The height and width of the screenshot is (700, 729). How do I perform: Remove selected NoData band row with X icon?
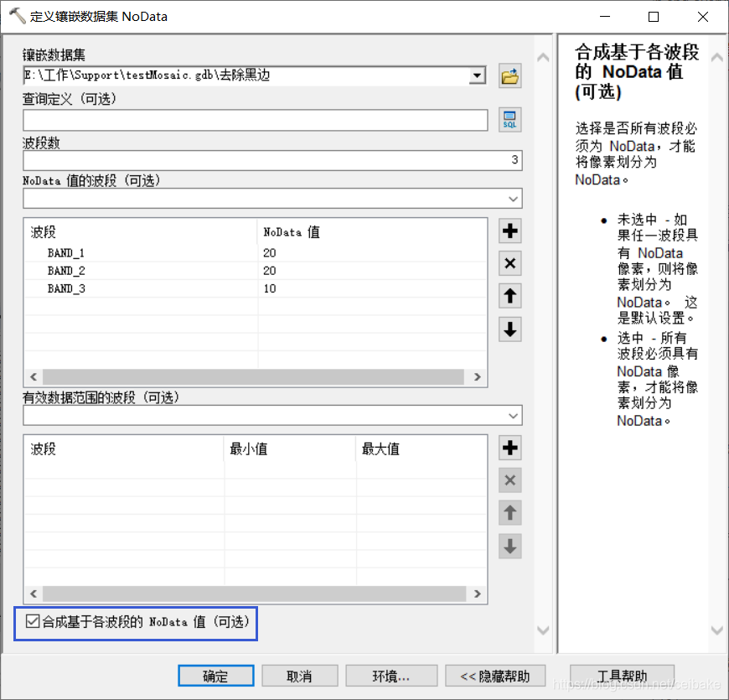pos(509,263)
